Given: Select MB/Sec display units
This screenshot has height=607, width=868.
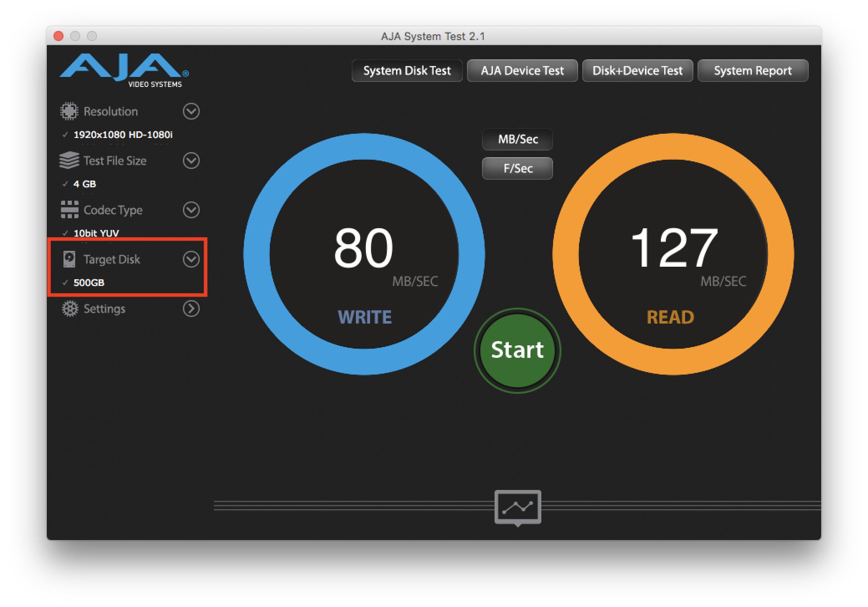Looking at the screenshot, I should tap(518, 139).
